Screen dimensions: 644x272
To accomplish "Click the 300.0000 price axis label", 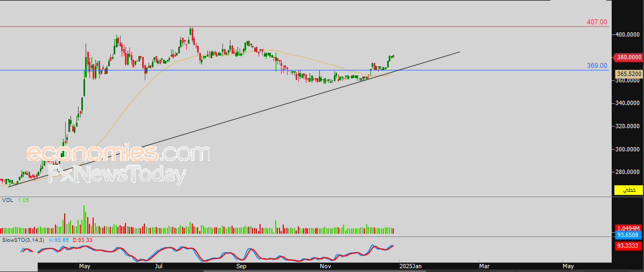I will point(628,149).
